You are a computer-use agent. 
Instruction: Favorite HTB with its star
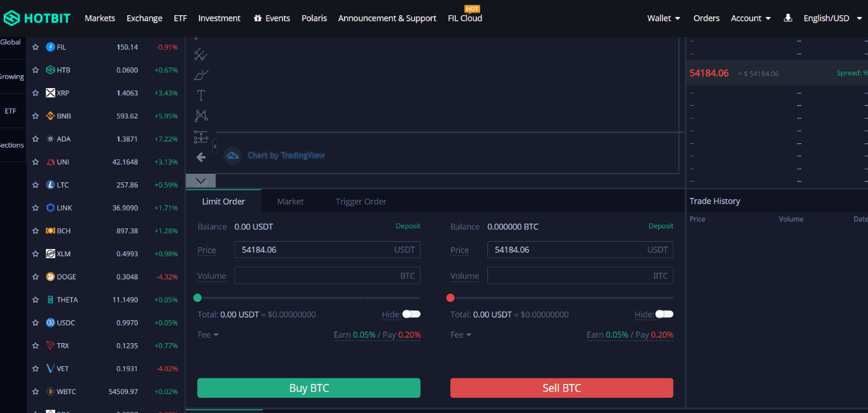pyautogui.click(x=36, y=70)
